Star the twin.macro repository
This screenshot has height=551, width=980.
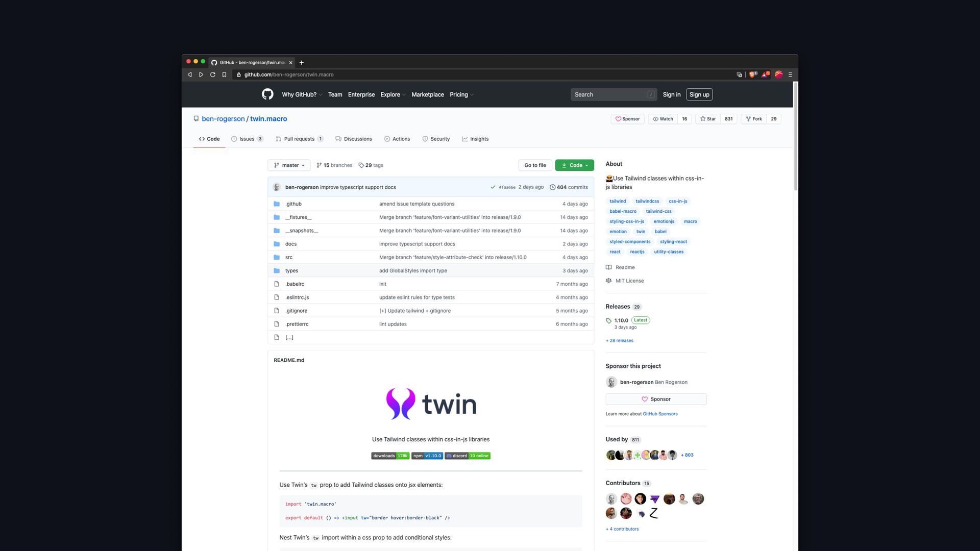pyautogui.click(x=708, y=119)
